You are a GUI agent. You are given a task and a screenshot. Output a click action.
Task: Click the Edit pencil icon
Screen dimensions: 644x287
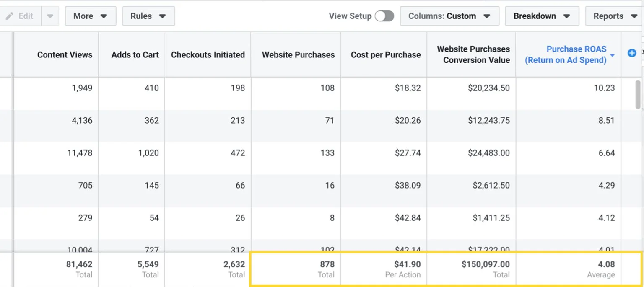tap(10, 16)
